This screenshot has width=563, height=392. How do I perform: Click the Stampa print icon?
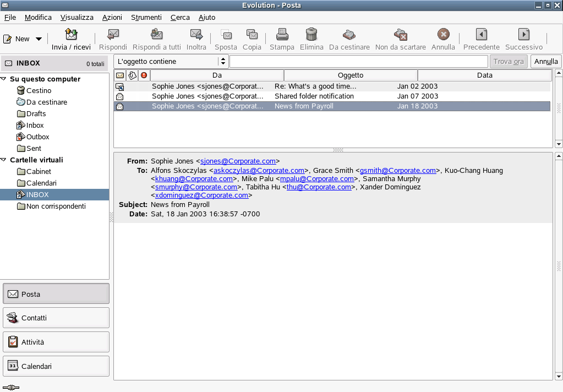click(282, 34)
